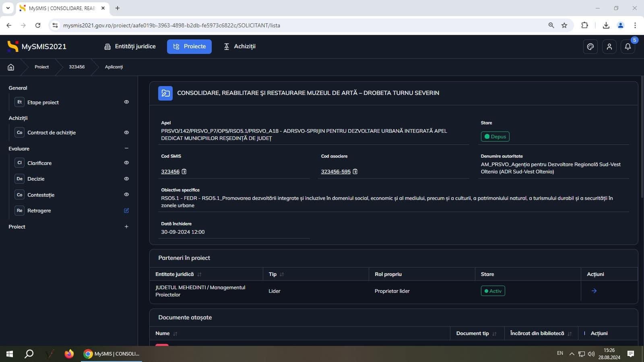The image size is (644, 362).
Task: Toggle eye icon for Etape proiect
Action: point(126,102)
